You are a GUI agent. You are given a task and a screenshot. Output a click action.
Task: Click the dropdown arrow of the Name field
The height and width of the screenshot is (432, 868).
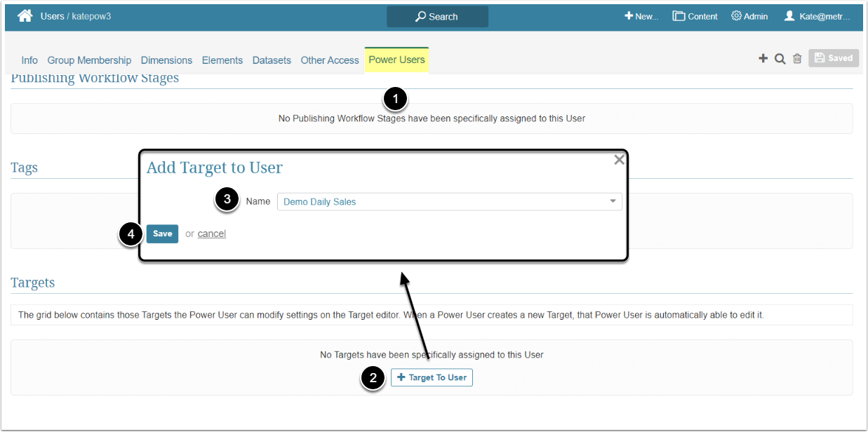613,201
